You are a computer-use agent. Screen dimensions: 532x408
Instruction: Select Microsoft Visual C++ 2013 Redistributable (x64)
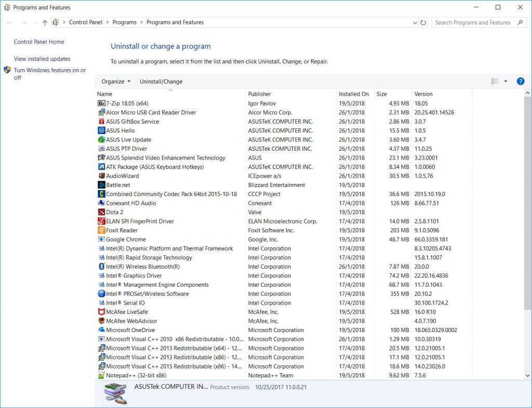(283, 348)
